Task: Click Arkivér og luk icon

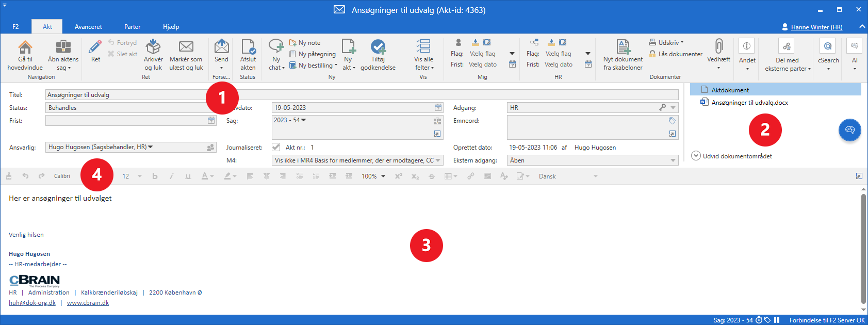Action: pyautogui.click(x=153, y=48)
